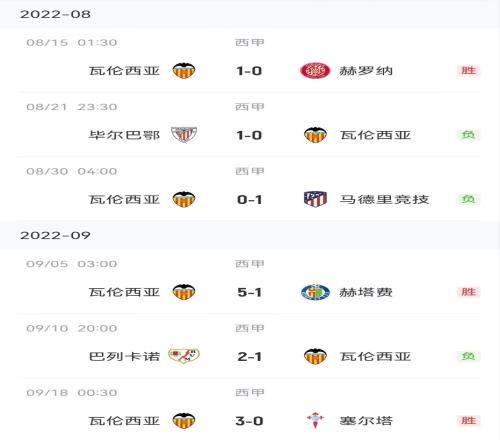Select the 2022-08 month section header
Viewport: 500px width, 440px height.
coord(250,14)
